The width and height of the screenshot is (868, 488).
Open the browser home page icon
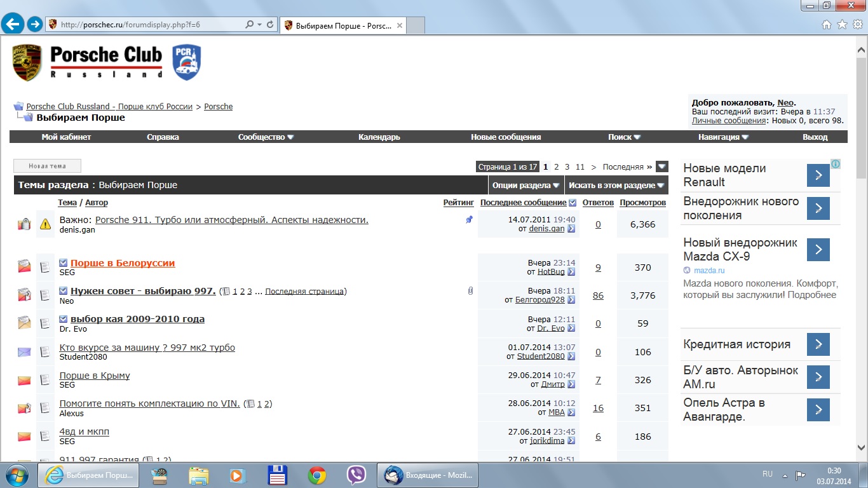tap(827, 25)
